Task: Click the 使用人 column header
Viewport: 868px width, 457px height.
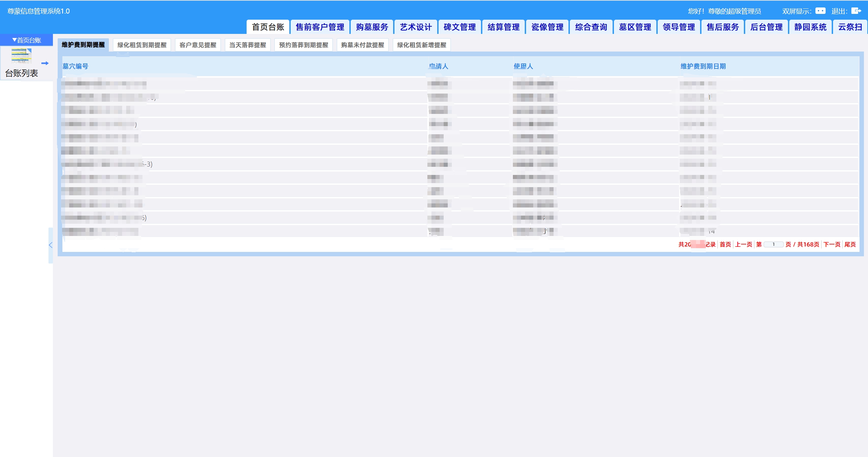Action: click(523, 66)
